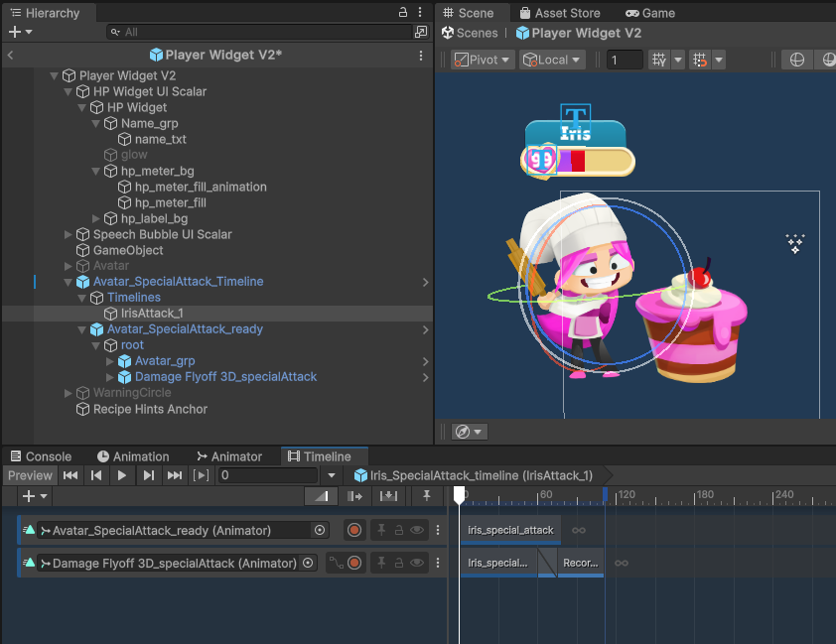Toggle grid snapping magnet icon

700,60
